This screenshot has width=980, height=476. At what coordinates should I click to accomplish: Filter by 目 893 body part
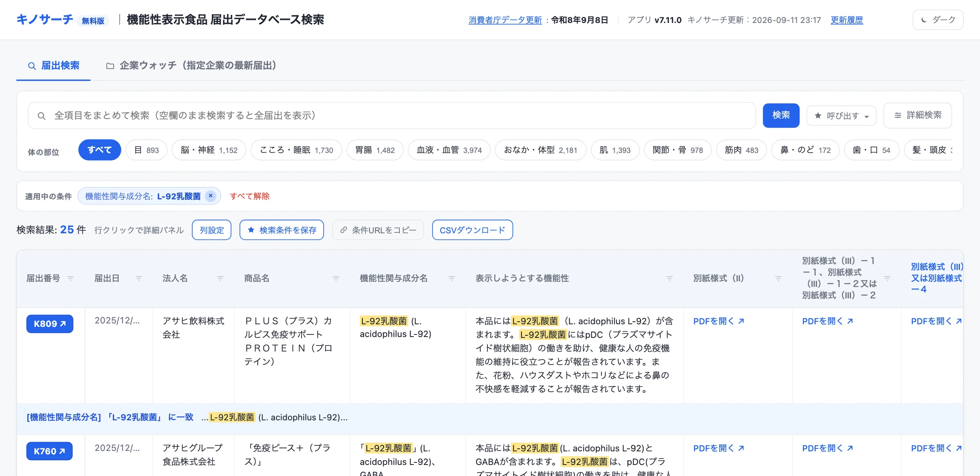[x=146, y=150]
